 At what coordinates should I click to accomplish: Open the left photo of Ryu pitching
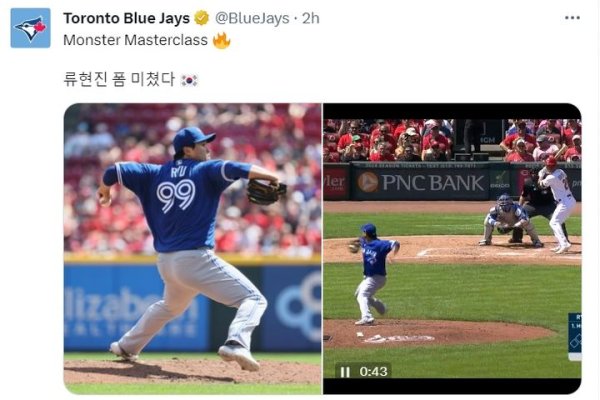[192, 248]
